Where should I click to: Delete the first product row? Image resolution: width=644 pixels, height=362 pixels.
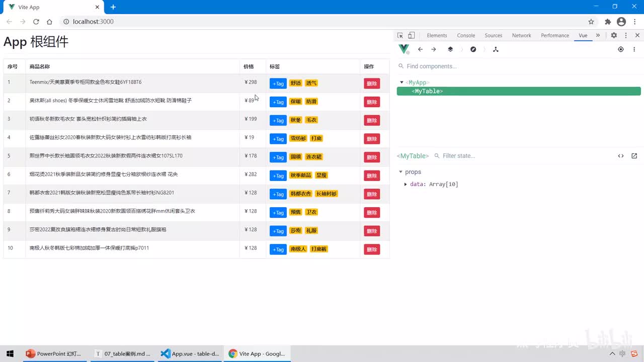pyautogui.click(x=372, y=83)
